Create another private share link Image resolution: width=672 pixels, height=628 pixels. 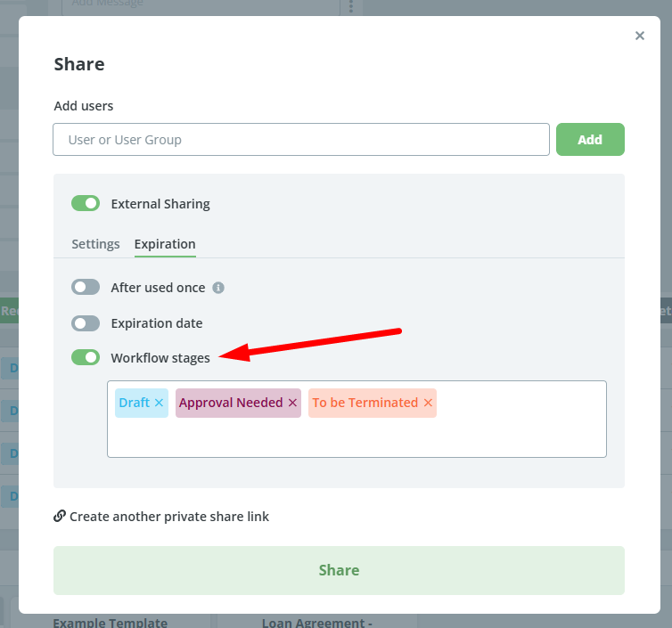169,517
